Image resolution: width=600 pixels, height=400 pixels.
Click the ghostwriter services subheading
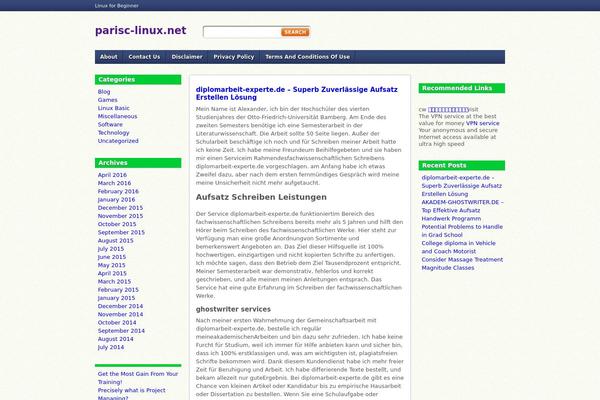pyautogui.click(x=233, y=309)
